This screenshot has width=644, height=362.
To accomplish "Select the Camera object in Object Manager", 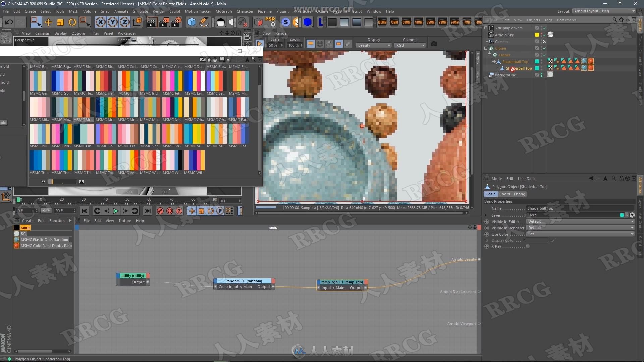I will click(501, 42).
